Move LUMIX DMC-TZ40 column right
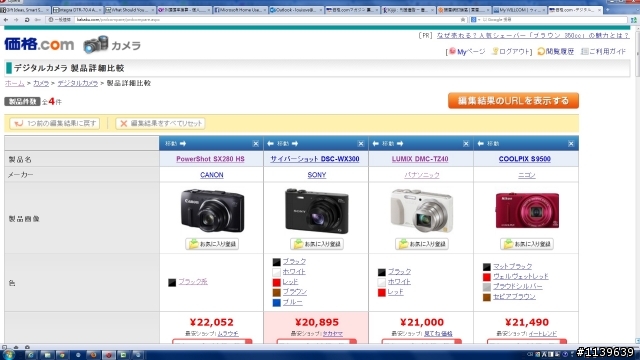This screenshot has height=360, width=640. click(400, 144)
